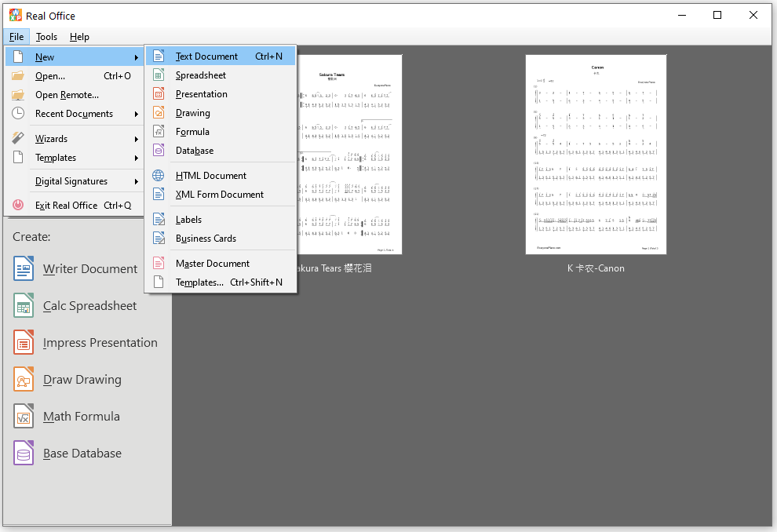This screenshot has width=777, height=532.
Task: Click the Spreadsheet icon in the submenu
Action: [159, 75]
